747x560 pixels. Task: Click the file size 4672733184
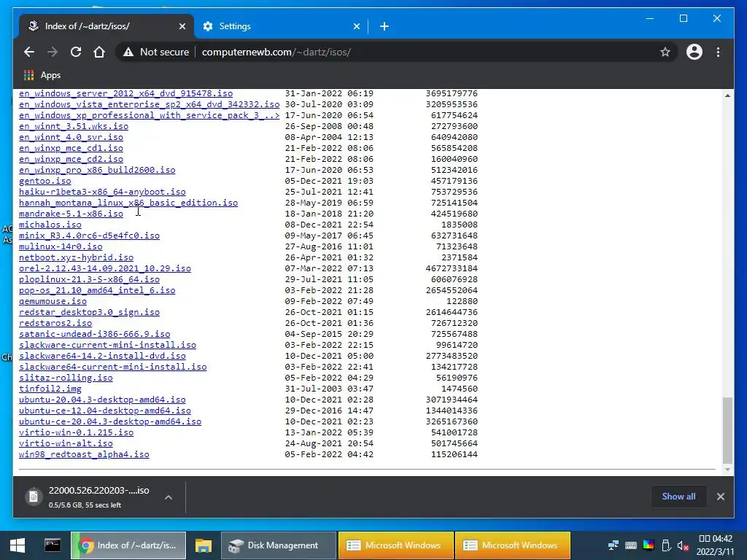click(x=452, y=269)
